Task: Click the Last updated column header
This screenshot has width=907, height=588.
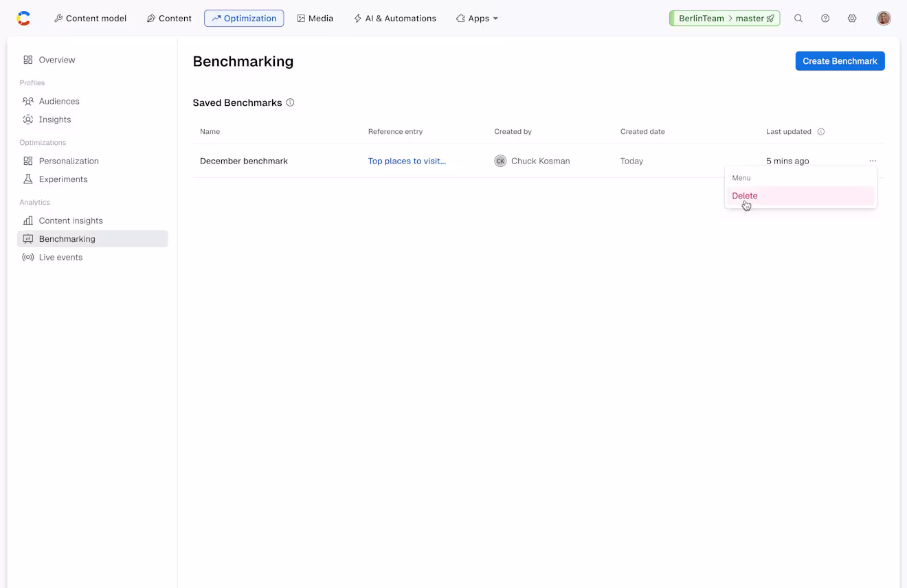Action: click(x=789, y=131)
